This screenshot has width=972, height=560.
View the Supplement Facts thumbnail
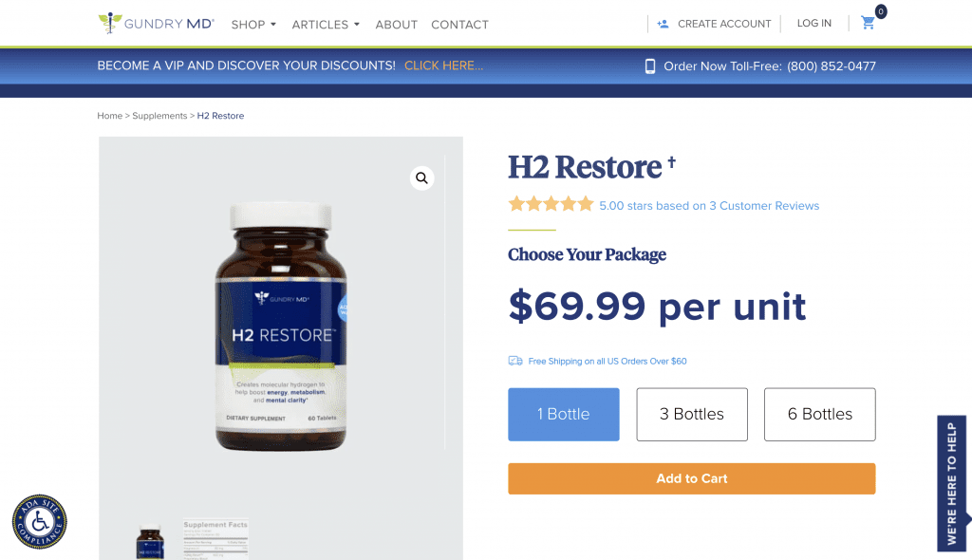(215, 539)
